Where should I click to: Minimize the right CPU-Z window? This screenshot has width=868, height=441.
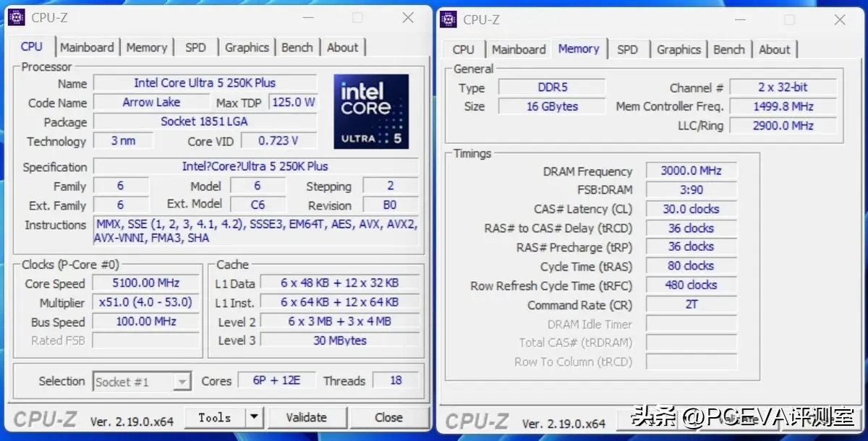pyautogui.click(x=739, y=20)
